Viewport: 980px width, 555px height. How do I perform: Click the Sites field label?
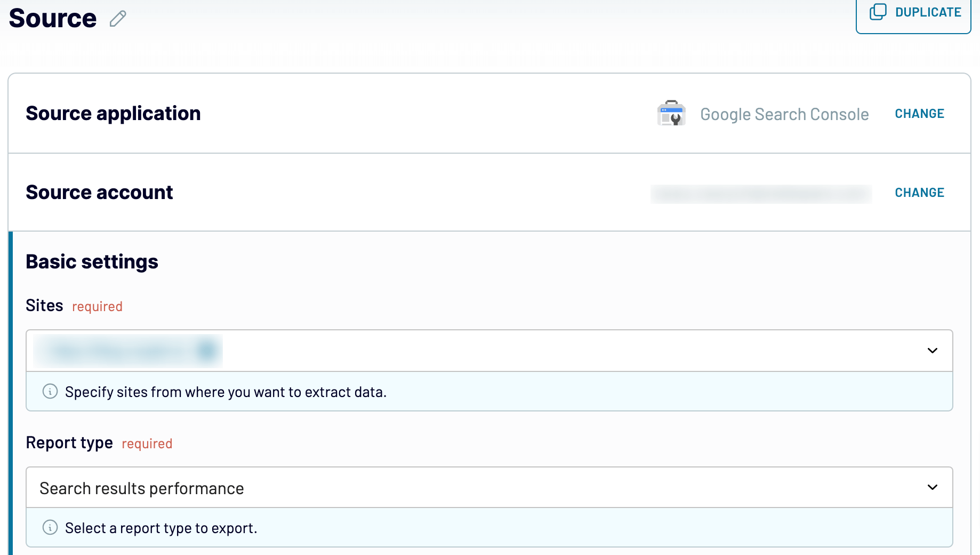tap(44, 305)
